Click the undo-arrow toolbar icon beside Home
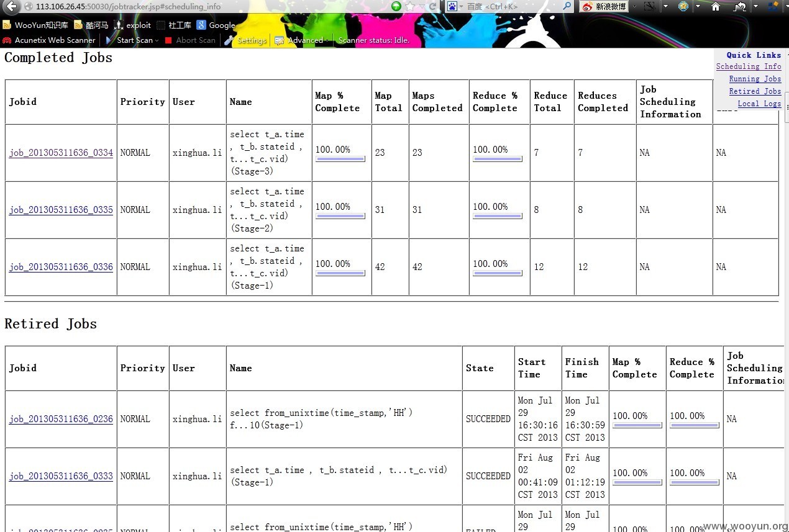Viewport: 789px width, 532px height. click(740, 6)
